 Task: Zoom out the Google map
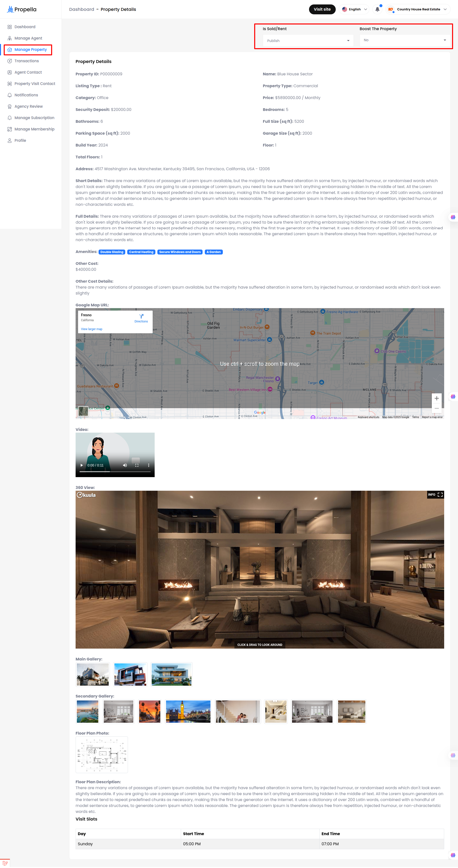point(437,408)
